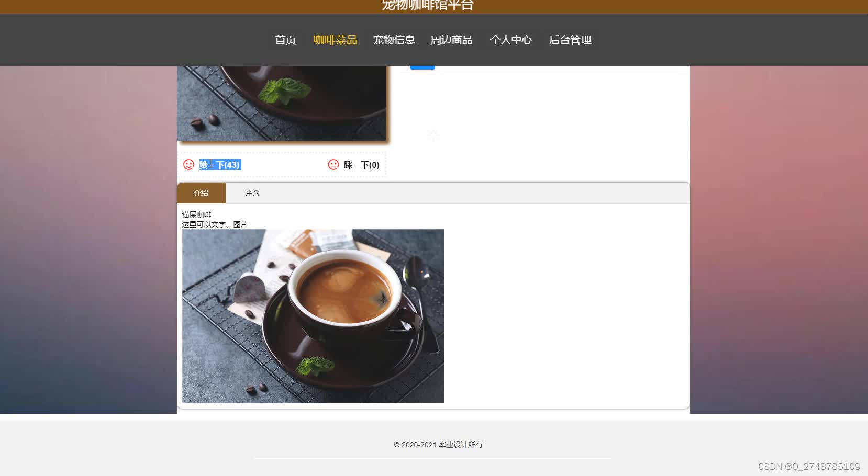868x476 pixels.
Task: Click the 宠物咖啡馆平台 site title
Action: tap(428, 5)
